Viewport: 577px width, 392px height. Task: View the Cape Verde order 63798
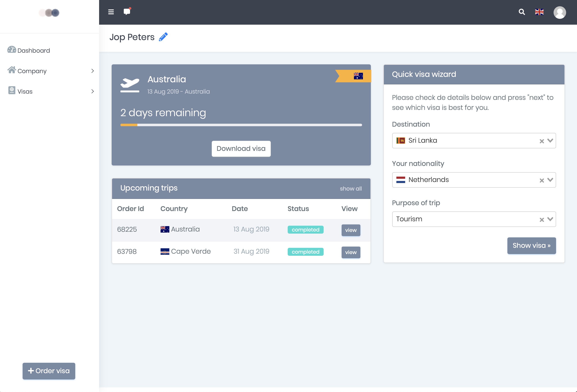(351, 252)
